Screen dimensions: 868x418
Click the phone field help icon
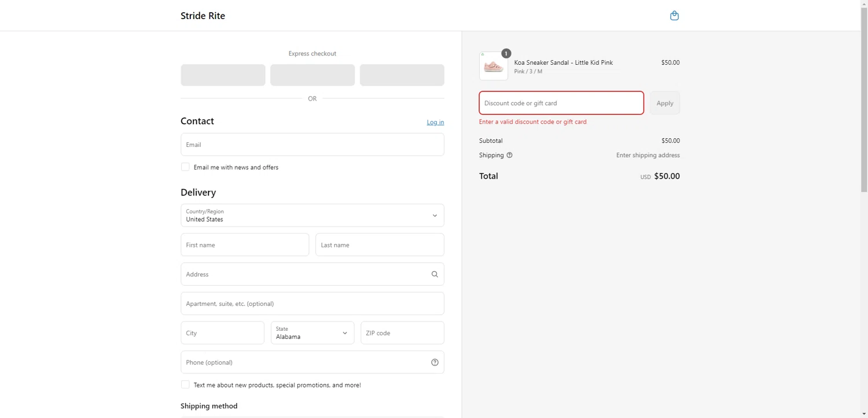coord(435,362)
